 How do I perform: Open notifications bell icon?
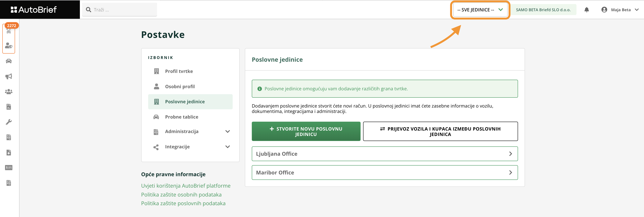click(587, 10)
